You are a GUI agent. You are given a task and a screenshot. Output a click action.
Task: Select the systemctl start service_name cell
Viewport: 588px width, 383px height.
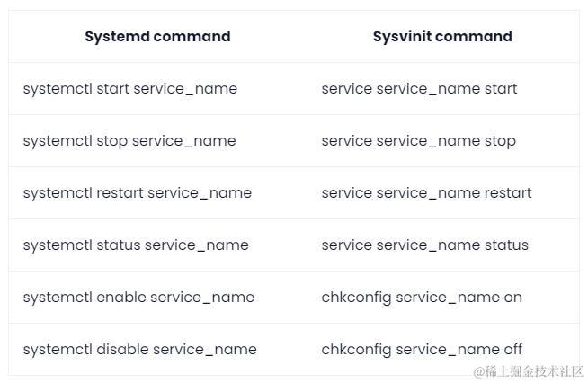[x=130, y=89]
